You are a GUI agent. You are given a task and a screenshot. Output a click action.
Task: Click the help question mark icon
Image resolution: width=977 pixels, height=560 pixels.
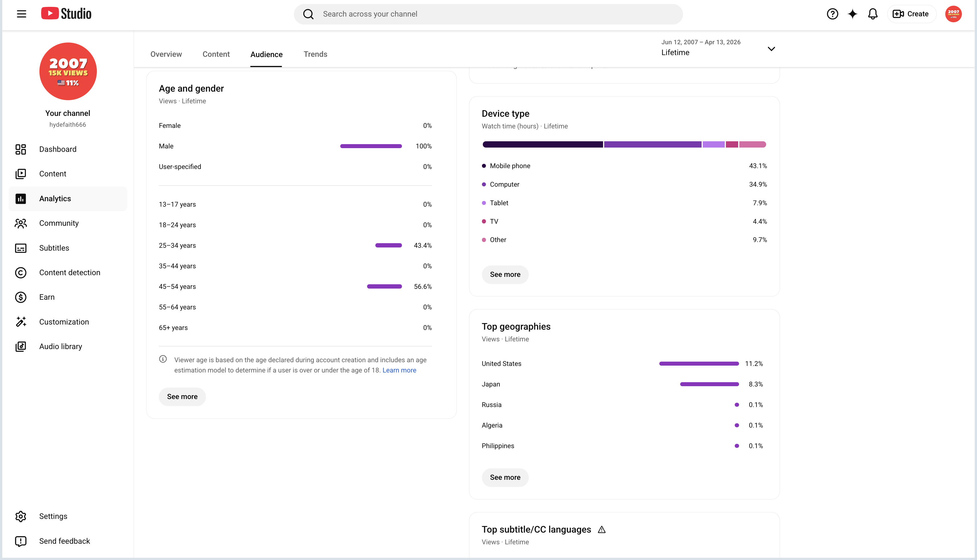coord(832,14)
